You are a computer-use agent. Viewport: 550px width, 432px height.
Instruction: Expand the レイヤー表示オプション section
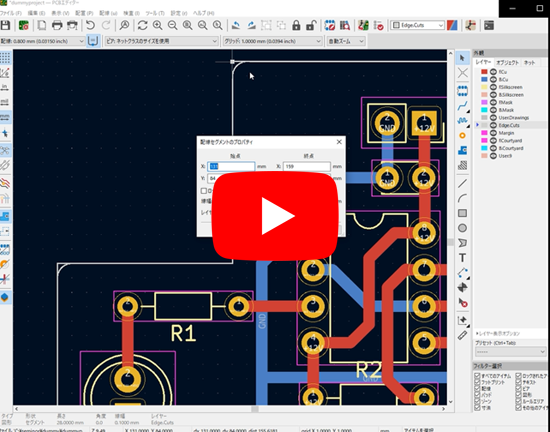pos(498,333)
